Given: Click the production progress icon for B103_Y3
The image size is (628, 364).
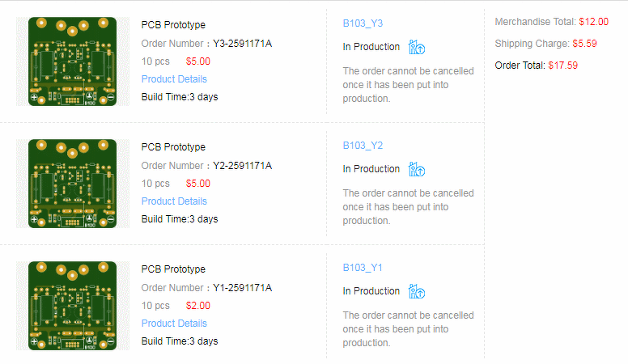Looking at the screenshot, I should (417, 47).
